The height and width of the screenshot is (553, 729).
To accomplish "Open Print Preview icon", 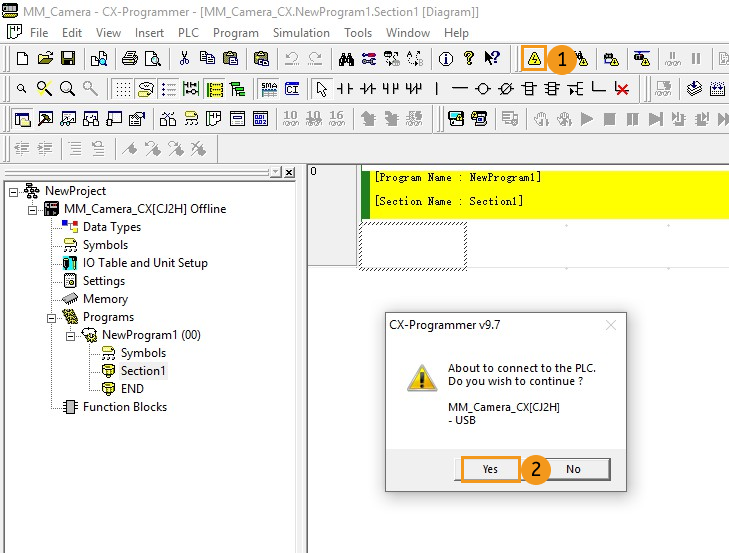I will [x=152, y=59].
